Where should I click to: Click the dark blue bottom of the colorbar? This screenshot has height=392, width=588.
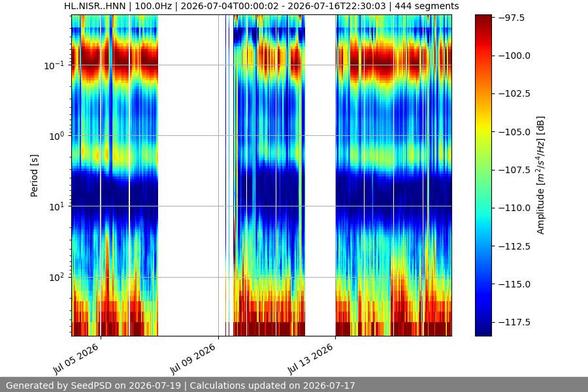coord(483,331)
